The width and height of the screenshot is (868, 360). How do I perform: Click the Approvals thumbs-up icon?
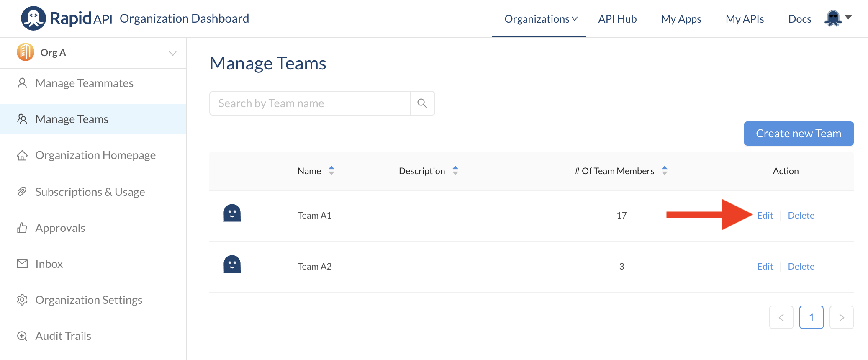pyautogui.click(x=22, y=228)
